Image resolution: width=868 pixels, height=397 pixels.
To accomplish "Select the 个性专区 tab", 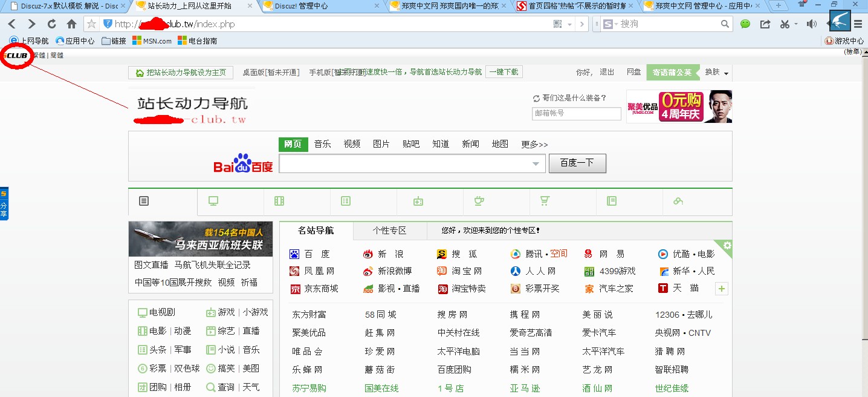I will [x=390, y=231].
